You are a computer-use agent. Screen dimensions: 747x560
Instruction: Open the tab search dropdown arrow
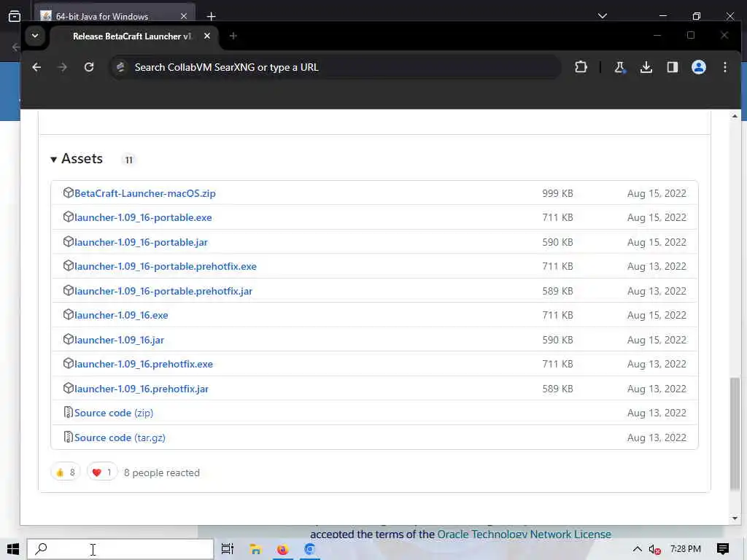point(35,36)
